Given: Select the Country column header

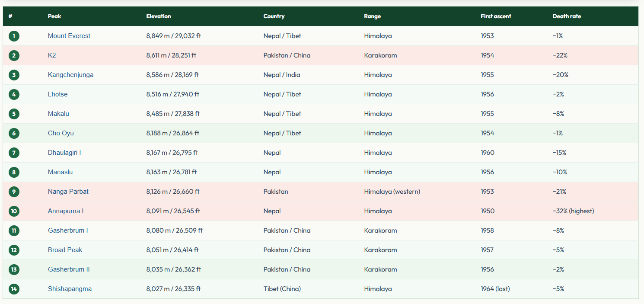Looking at the screenshot, I should point(274,16).
